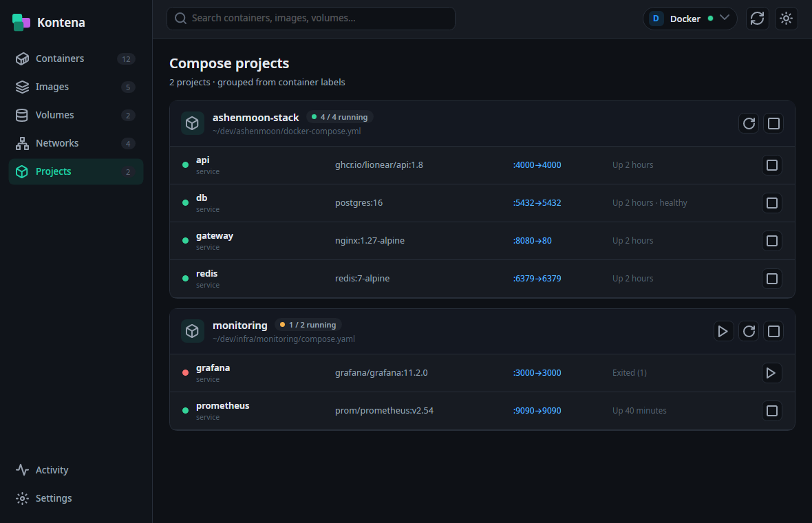Viewport: 812px width, 523px height.
Task: Open the Networks page
Action: (76, 143)
